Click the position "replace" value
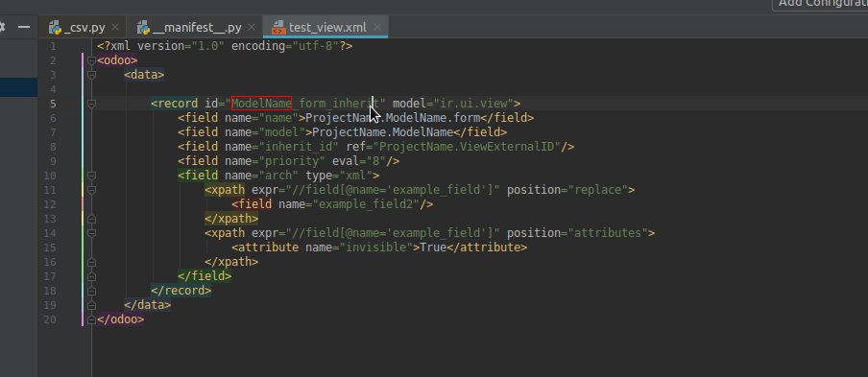The image size is (868, 377). pyautogui.click(x=598, y=190)
